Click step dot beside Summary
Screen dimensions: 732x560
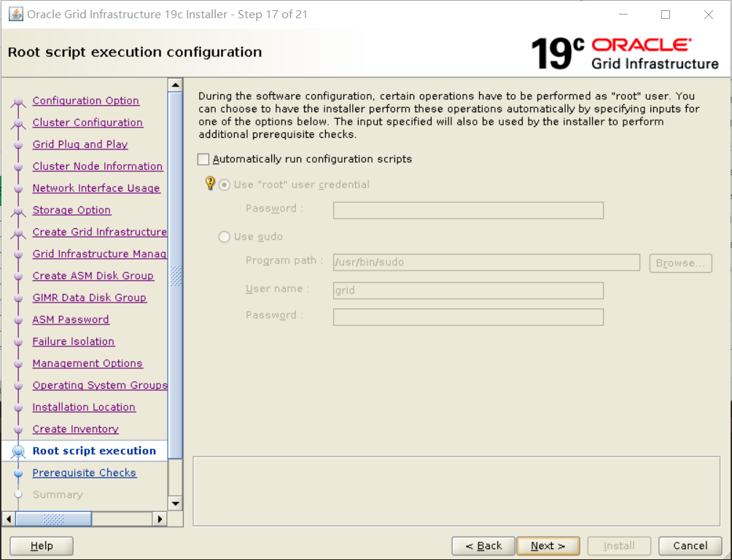18,494
